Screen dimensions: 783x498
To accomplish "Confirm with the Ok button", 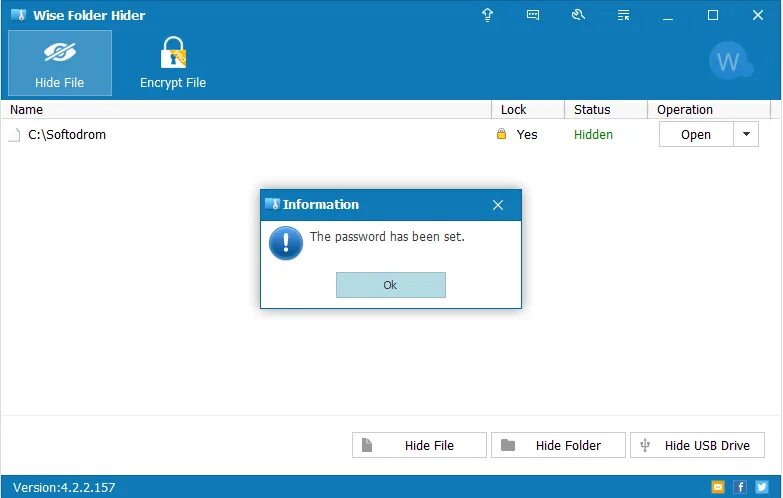I will pos(391,285).
